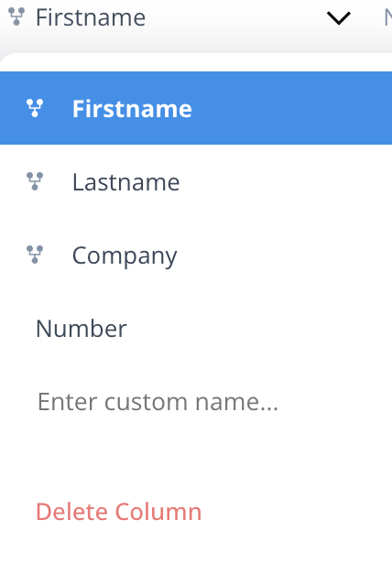
Task: Choose Company as the column type
Action: coord(196,255)
